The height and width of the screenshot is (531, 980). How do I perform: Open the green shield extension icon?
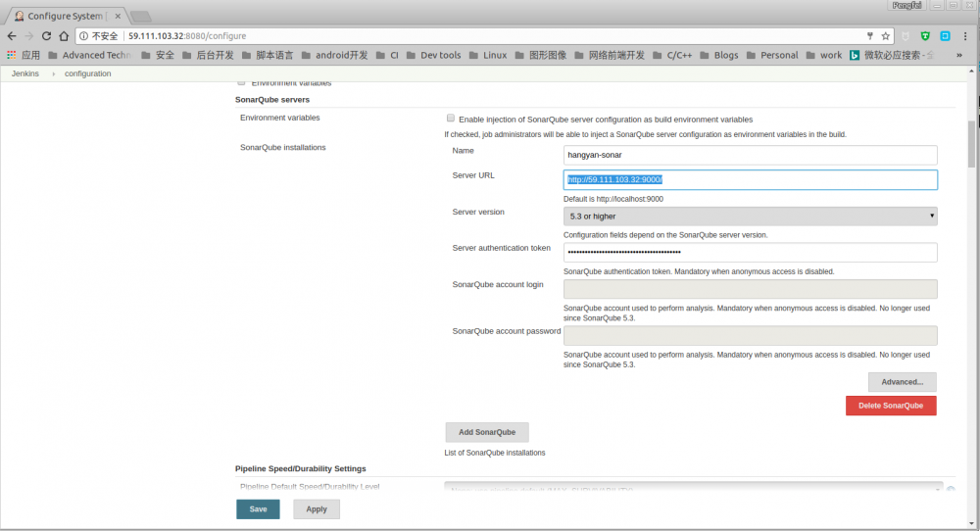pyautogui.click(x=925, y=36)
